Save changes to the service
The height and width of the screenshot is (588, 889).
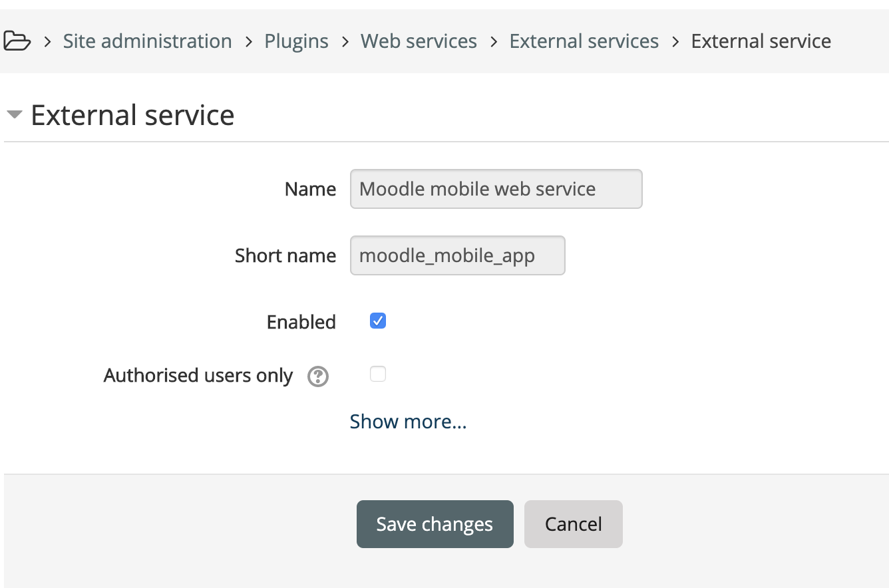pyautogui.click(x=435, y=524)
